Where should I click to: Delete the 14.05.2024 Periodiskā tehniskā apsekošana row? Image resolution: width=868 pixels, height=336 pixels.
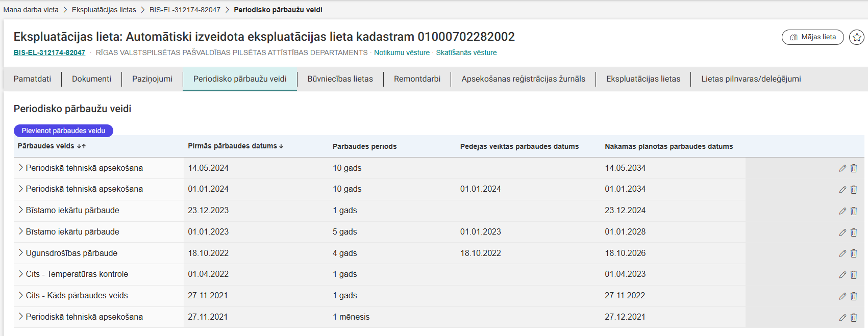pos(854,168)
